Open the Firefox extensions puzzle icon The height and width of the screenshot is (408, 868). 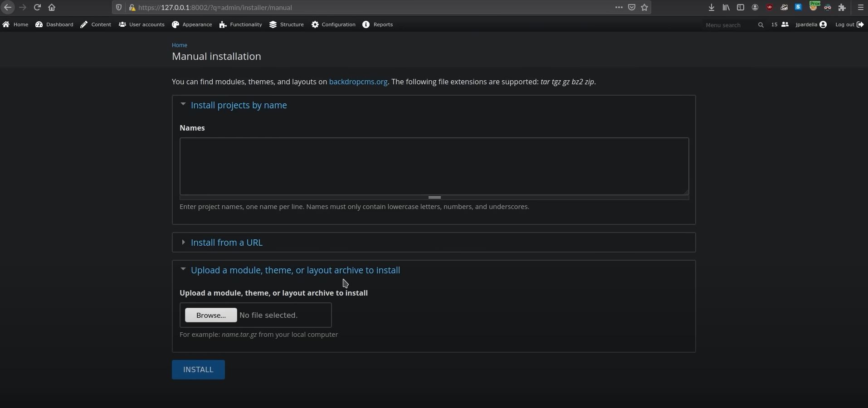click(842, 7)
